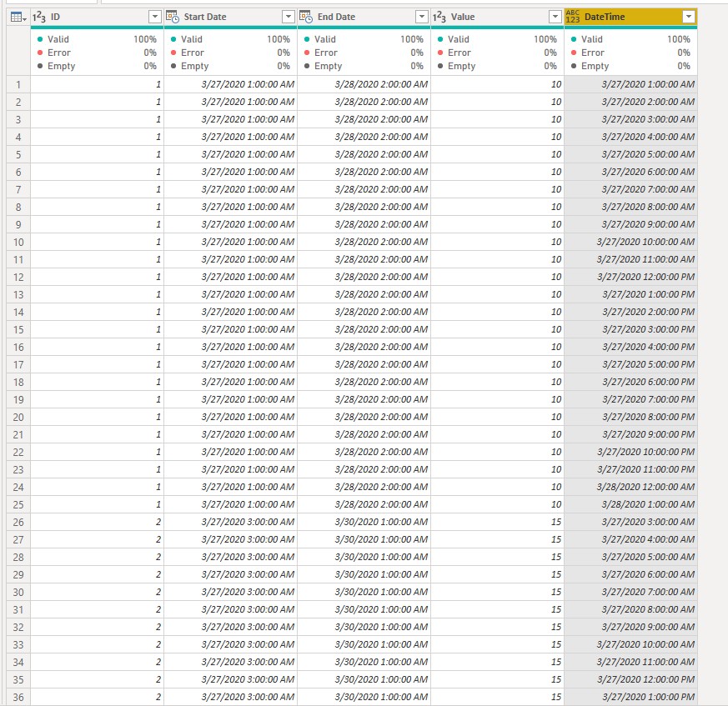
Task: Open the Value column filter dropdown
Action: [x=555, y=18]
